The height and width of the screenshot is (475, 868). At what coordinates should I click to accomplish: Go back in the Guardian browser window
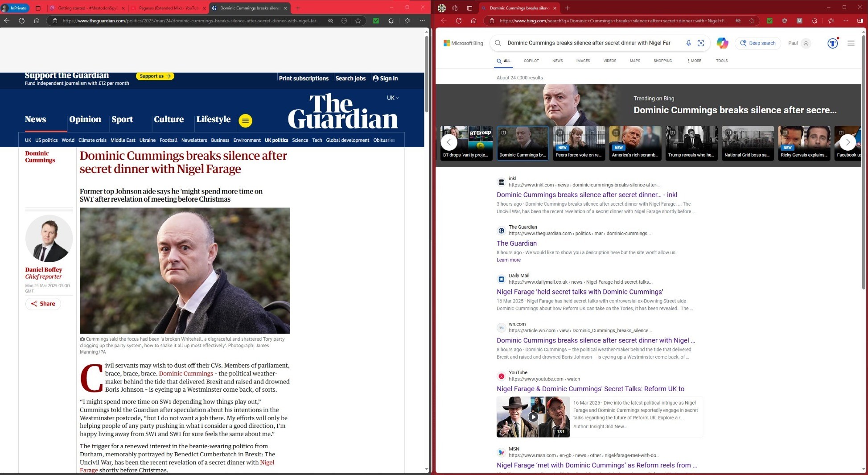coord(7,21)
